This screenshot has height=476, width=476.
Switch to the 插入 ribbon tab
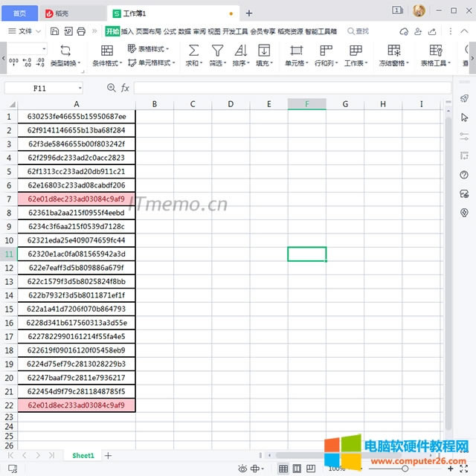pyautogui.click(x=127, y=32)
